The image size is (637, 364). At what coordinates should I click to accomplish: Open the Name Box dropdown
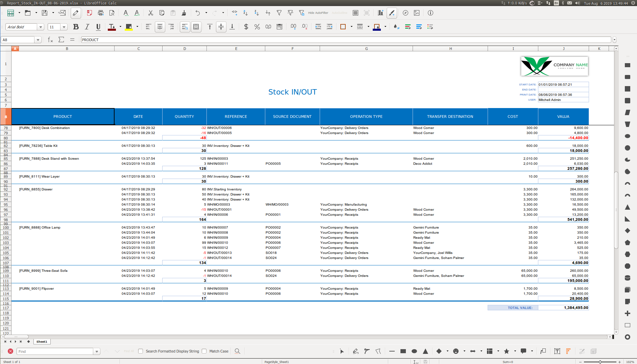[x=38, y=40]
